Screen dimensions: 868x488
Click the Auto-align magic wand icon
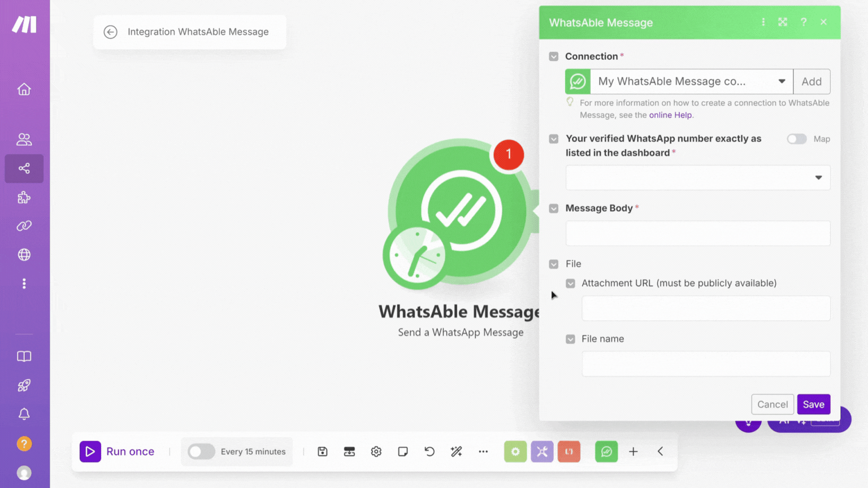pyautogui.click(x=457, y=451)
